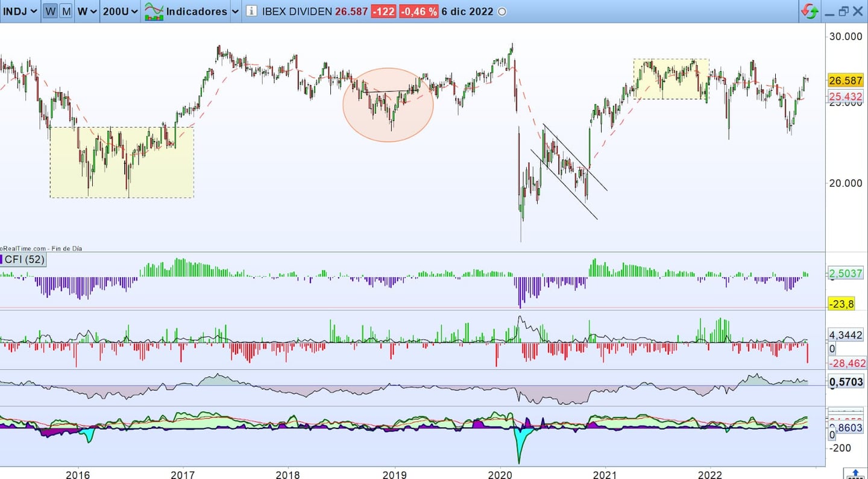Viewport: 868px width, 479px height.
Task: Click the 25.432 red price marker
Action: coord(845,96)
